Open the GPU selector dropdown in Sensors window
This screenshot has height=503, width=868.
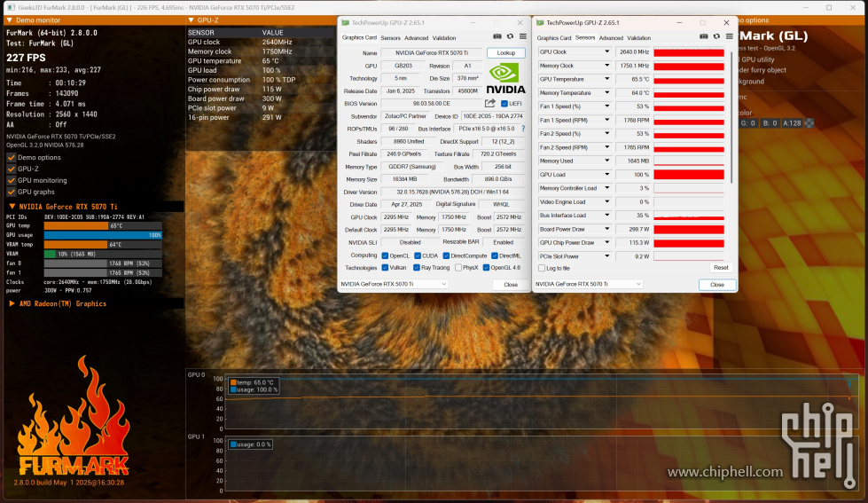pyautogui.click(x=589, y=284)
